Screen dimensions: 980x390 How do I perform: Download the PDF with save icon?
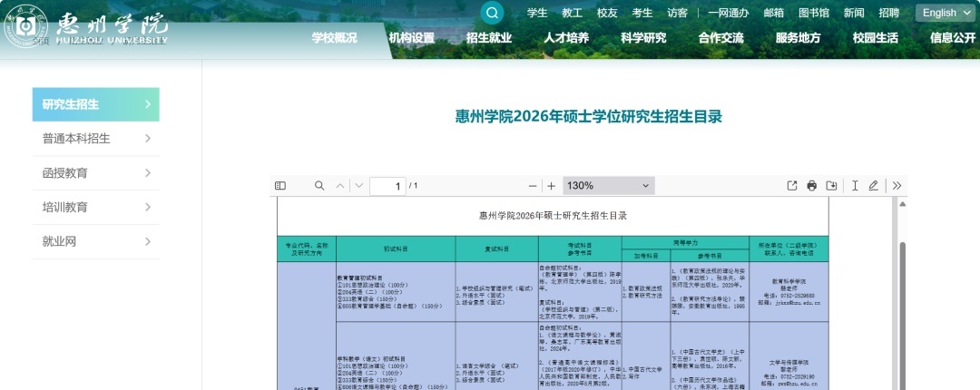[831, 186]
